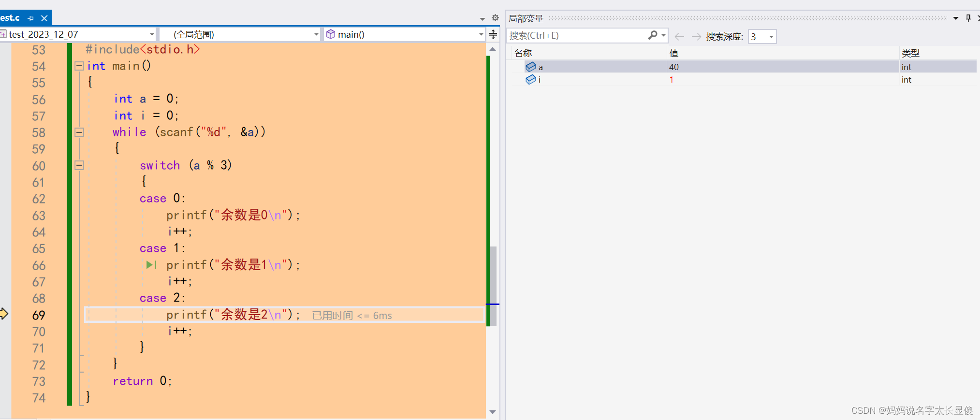980x420 pixels.
Task: Go to previous search result arrow
Action: [679, 36]
